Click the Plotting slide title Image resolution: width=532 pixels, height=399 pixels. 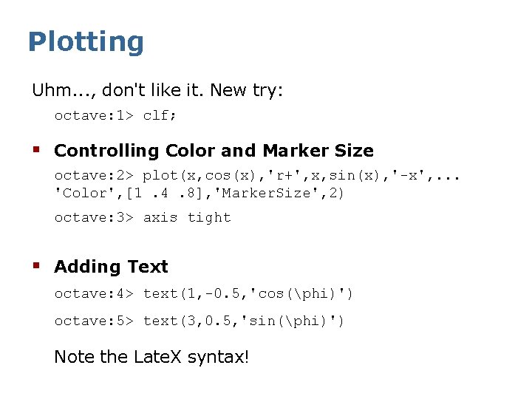pos(86,41)
